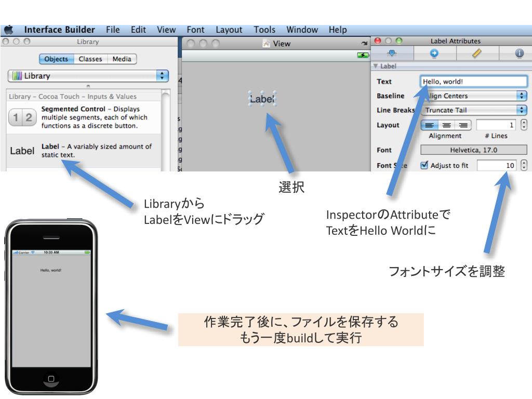This screenshot has width=532, height=399.
Task: Click Hello, world! label in iPhone simulator
Action: (51, 270)
